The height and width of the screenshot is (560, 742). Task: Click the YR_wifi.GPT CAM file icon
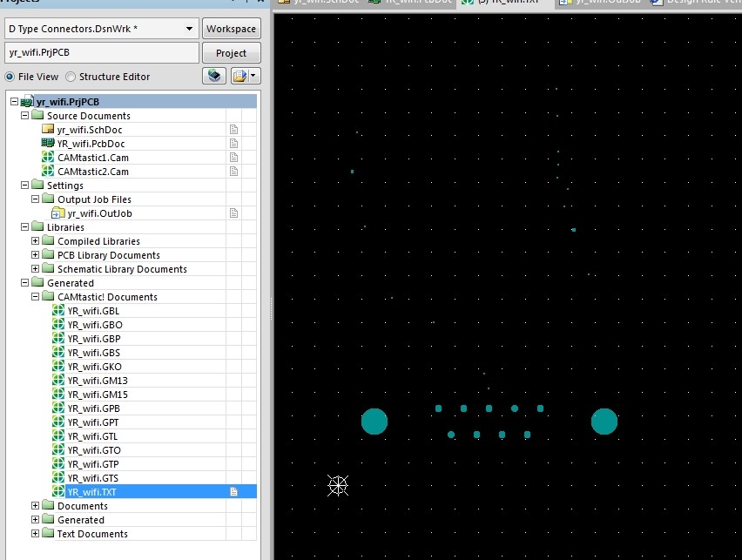58,422
